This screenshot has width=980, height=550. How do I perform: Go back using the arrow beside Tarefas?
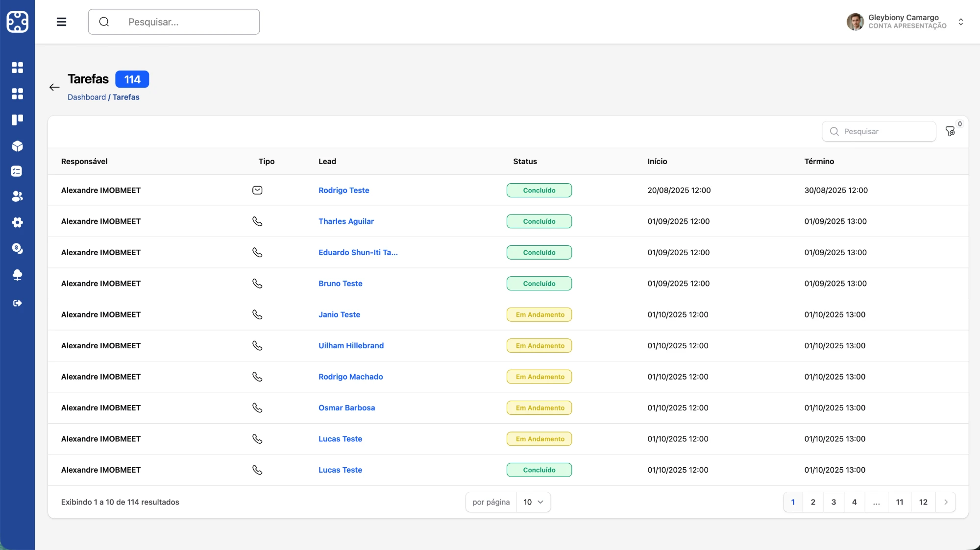pyautogui.click(x=54, y=87)
